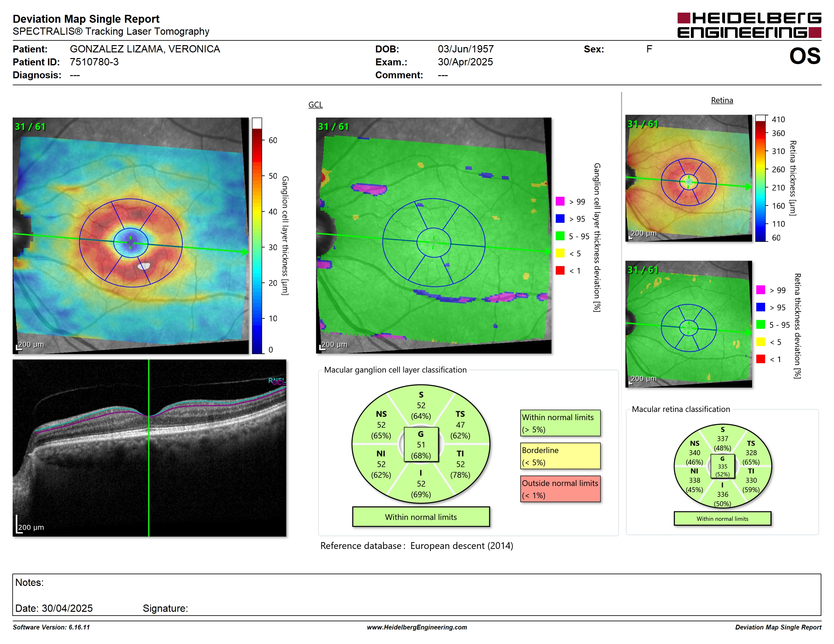Click the Heidelberg Engineering logo
Viewport: 834px width, 644px height.
[x=749, y=25]
